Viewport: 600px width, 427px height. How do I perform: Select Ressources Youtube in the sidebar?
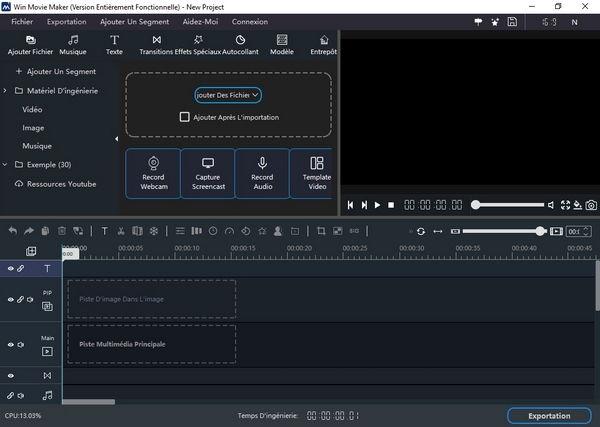point(55,184)
